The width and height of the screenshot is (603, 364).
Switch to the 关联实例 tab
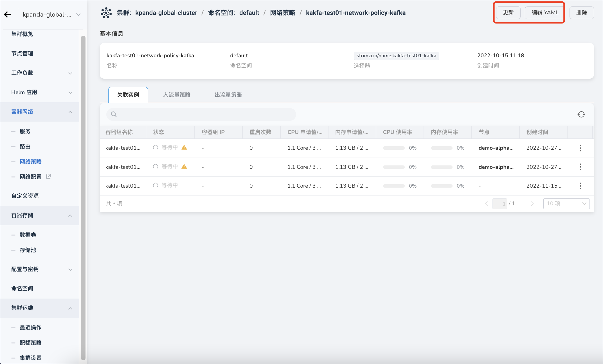(128, 95)
